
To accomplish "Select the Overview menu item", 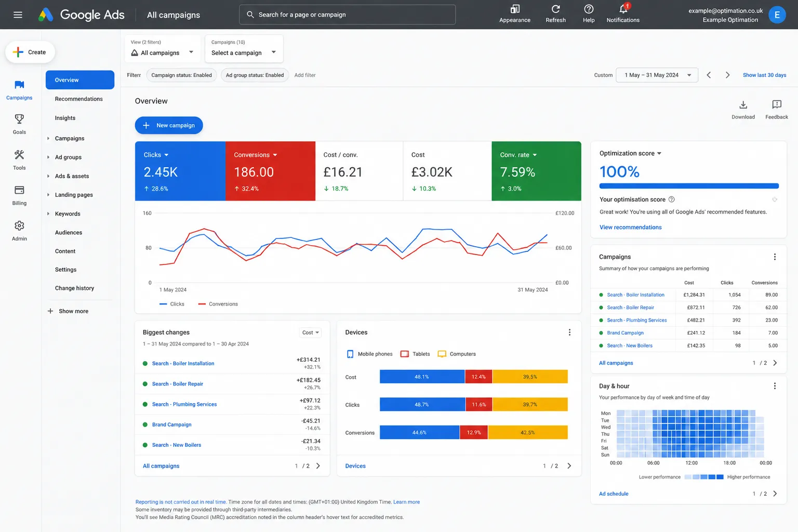I will 80,80.
